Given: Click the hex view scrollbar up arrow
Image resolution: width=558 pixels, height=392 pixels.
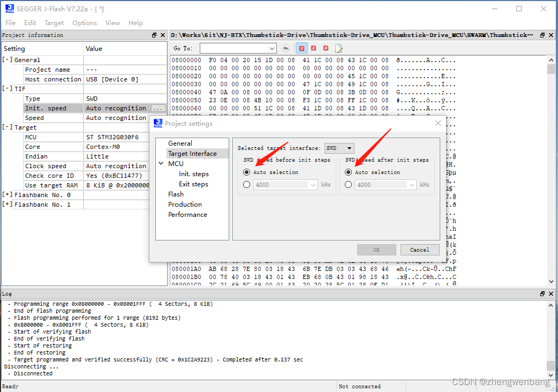Looking at the screenshot, I should tap(551, 60).
